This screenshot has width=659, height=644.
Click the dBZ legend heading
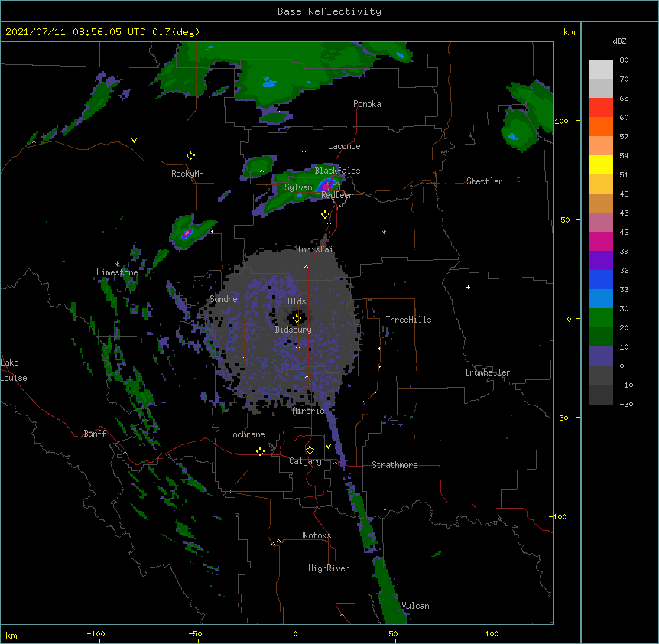click(619, 41)
